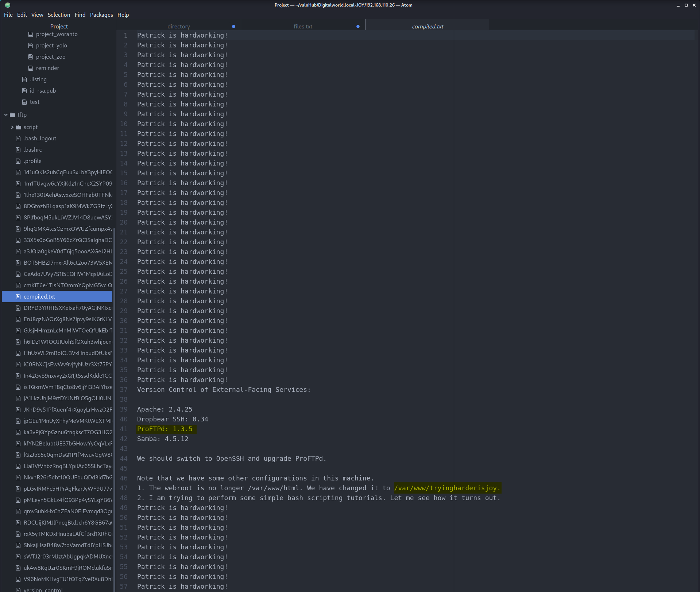Open the Edit menu

point(22,15)
